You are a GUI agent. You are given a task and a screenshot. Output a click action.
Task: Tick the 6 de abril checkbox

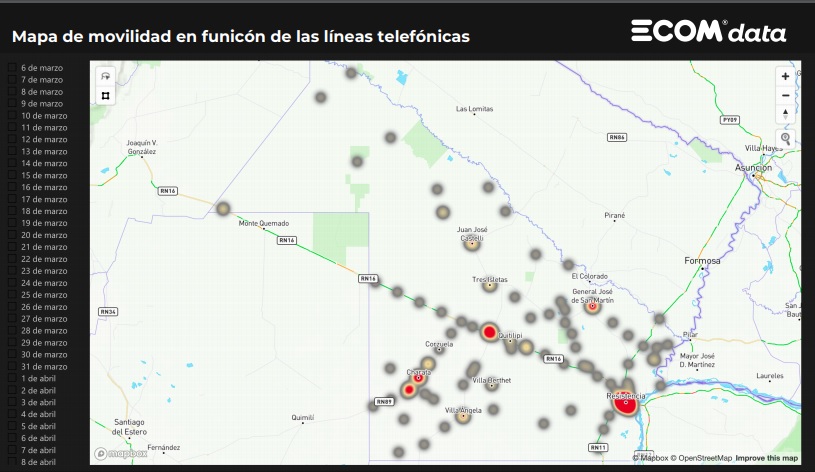pyautogui.click(x=12, y=438)
